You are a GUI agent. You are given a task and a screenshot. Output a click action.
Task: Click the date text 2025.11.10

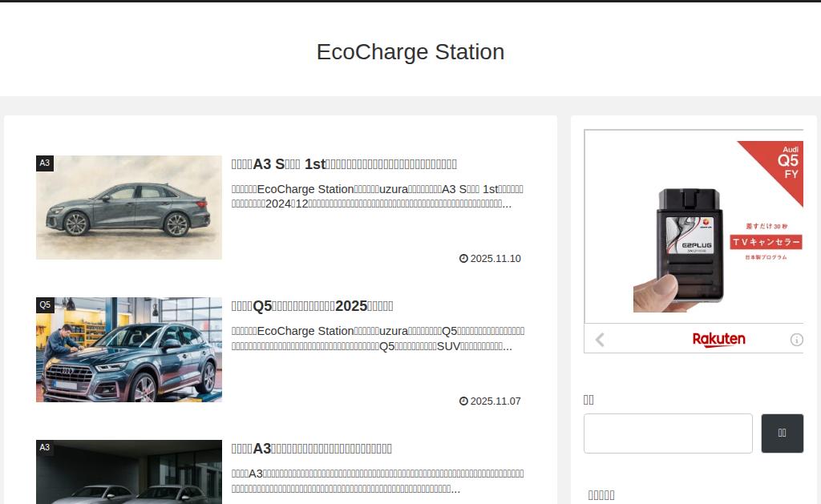[x=495, y=259]
